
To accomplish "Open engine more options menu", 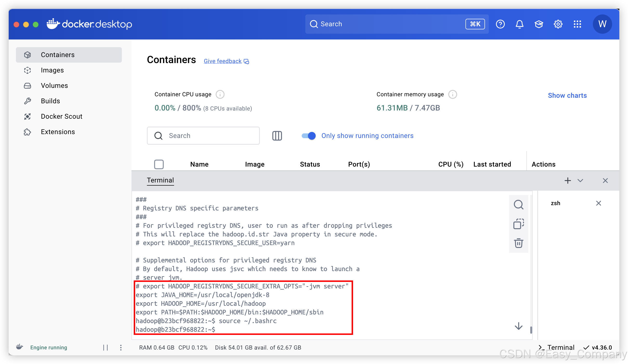I will pos(121,347).
